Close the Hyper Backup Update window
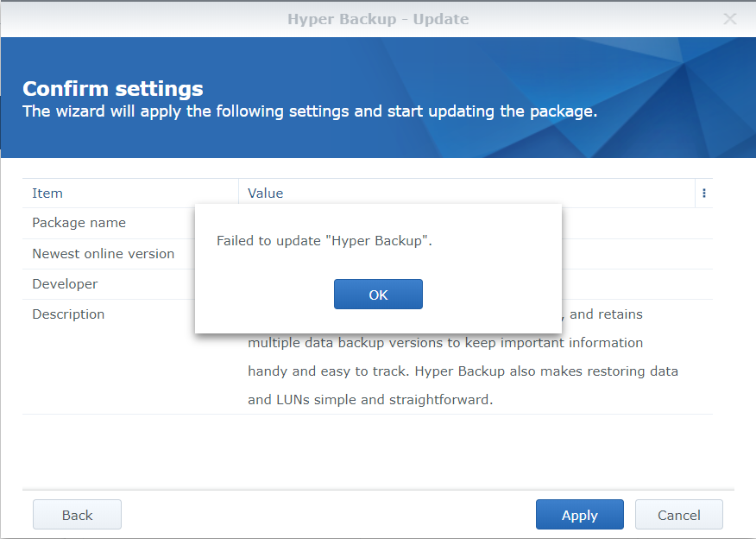This screenshot has height=539, width=756. click(x=730, y=18)
